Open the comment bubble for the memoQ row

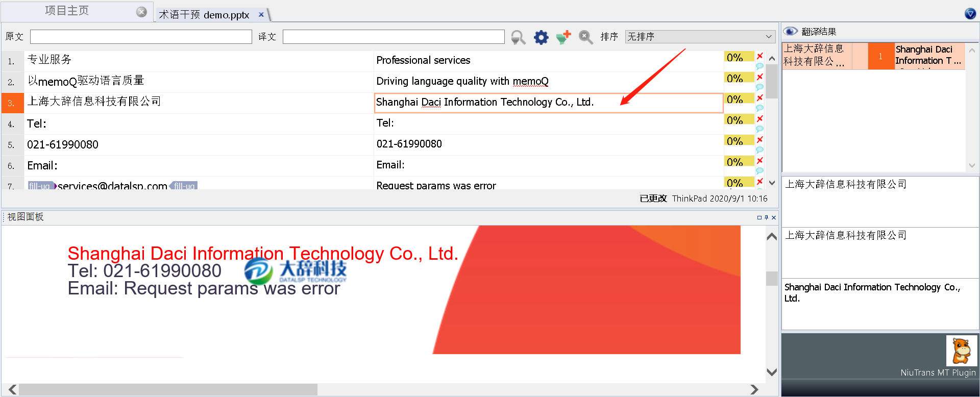759,87
